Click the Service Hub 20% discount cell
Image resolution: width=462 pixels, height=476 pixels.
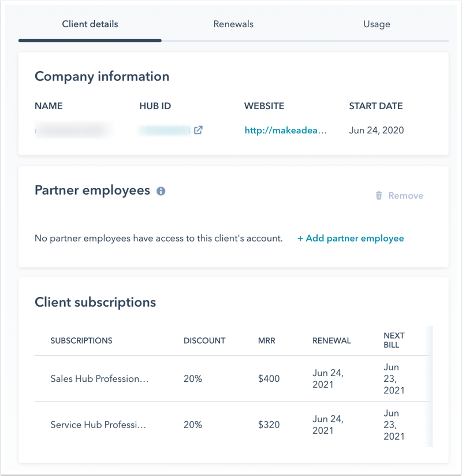coord(193,425)
